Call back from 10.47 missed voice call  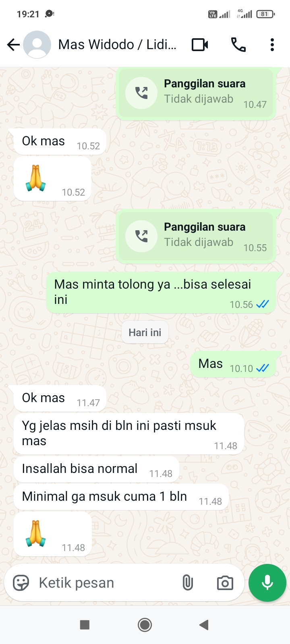(196, 93)
